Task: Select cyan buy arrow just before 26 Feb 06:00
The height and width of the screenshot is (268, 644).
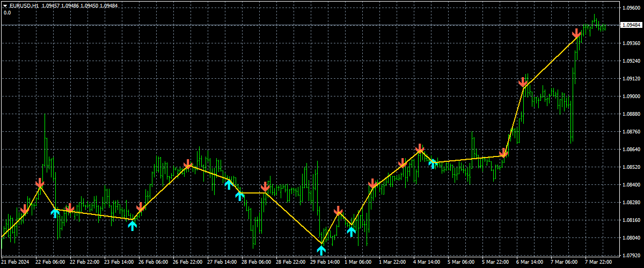Action: click(132, 225)
